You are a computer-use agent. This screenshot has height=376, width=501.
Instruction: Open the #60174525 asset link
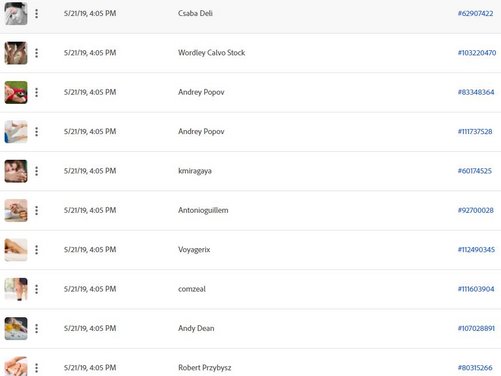pyautogui.click(x=475, y=171)
